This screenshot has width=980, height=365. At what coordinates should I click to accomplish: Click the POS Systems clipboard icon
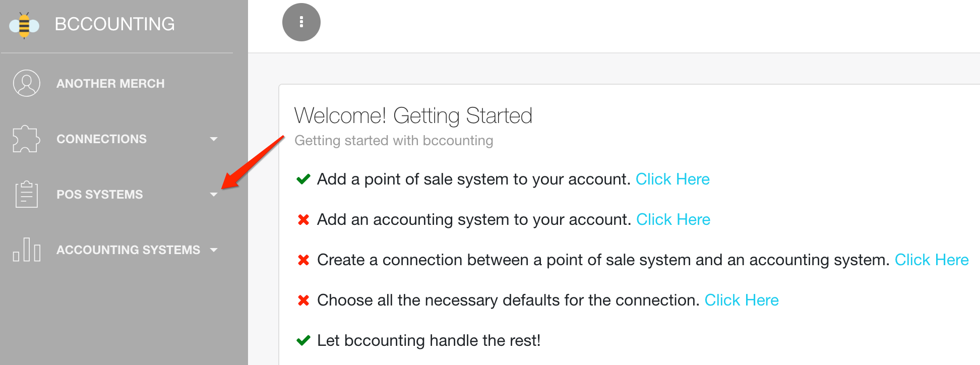point(27,194)
